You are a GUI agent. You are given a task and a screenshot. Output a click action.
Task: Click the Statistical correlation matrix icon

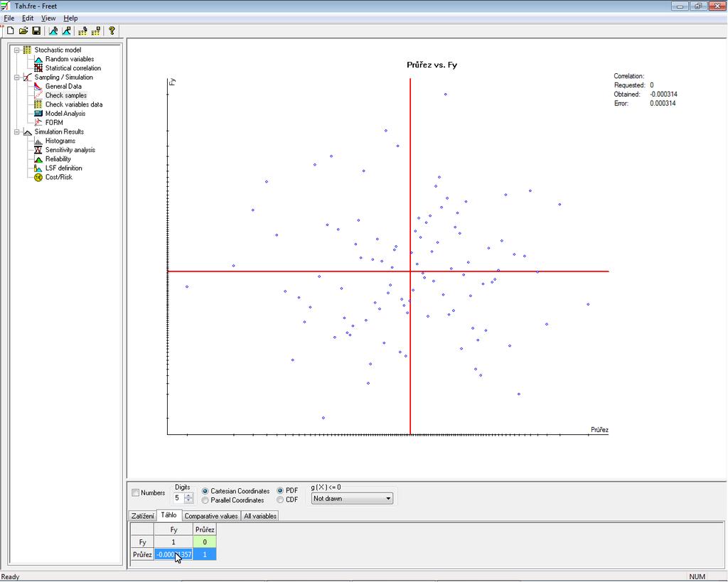pyautogui.click(x=38, y=68)
